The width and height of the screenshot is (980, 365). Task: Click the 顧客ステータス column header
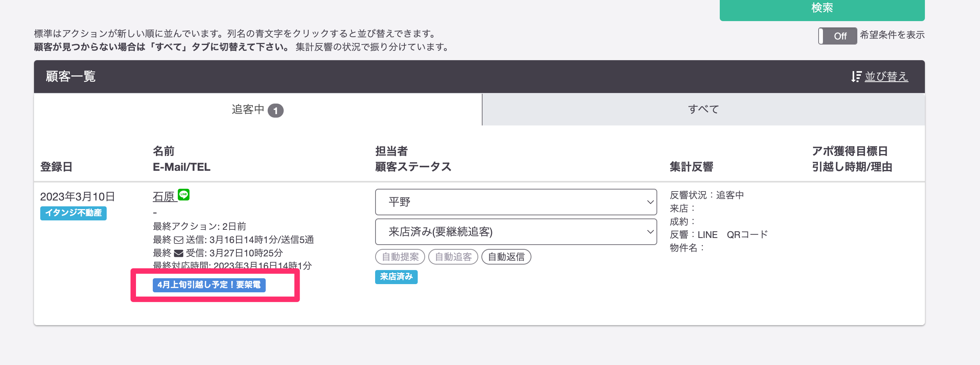413,167
